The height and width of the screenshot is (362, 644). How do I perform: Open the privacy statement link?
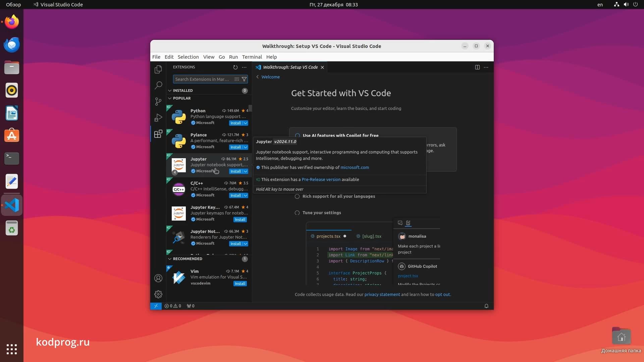coord(382,295)
